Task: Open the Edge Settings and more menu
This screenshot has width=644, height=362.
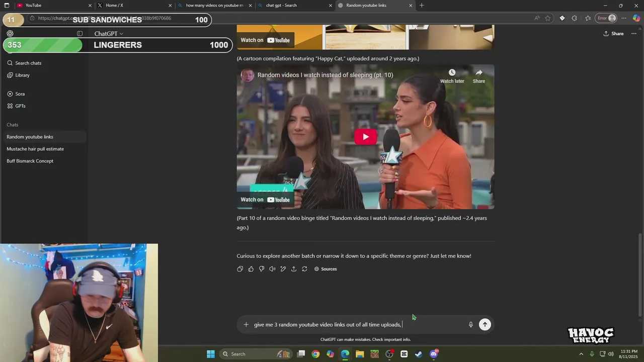Action: [x=624, y=18]
